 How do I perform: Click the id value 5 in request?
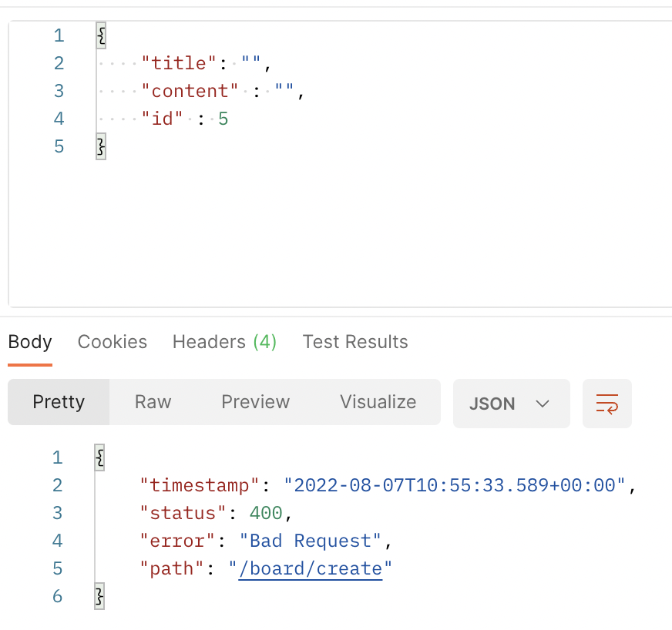point(223,119)
